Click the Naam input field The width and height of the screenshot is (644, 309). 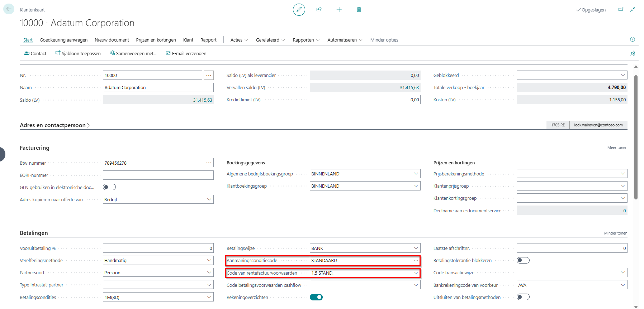pyautogui.click(x=158, y=87)
